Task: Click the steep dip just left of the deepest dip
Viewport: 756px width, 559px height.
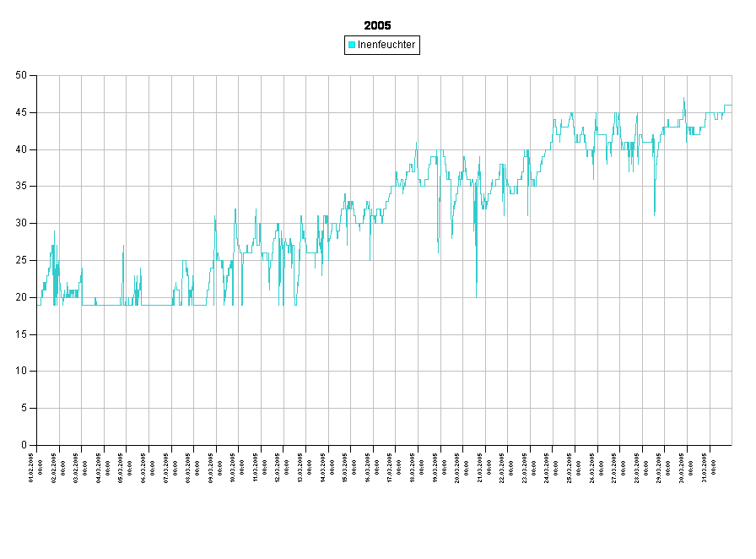Action: (x=438, y=251)
